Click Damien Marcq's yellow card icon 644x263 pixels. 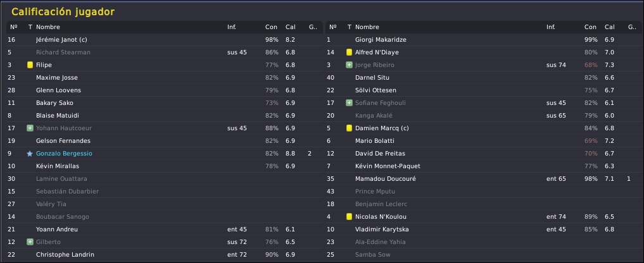[x=349, y=128]
